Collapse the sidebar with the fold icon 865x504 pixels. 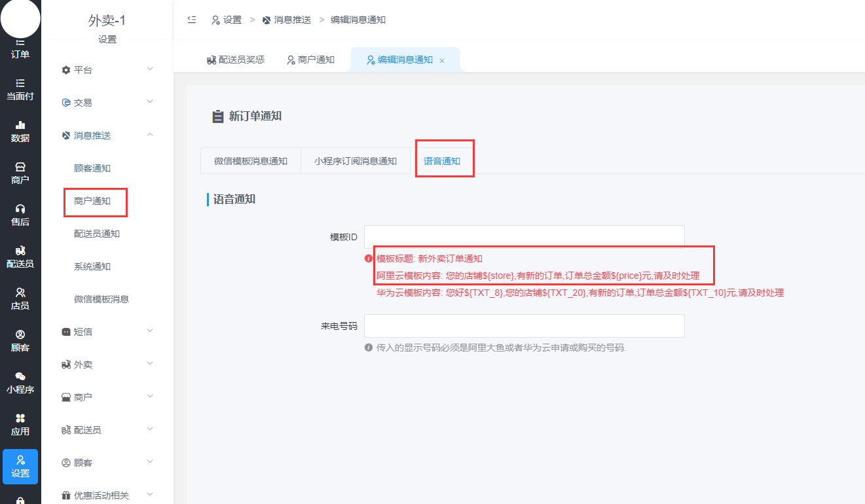[192, 20]
